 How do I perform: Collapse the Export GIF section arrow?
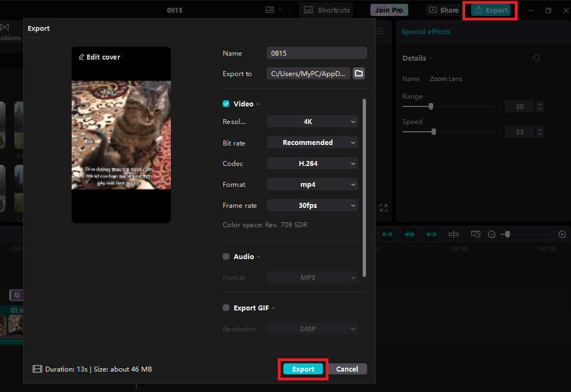(x=273, y=308)
